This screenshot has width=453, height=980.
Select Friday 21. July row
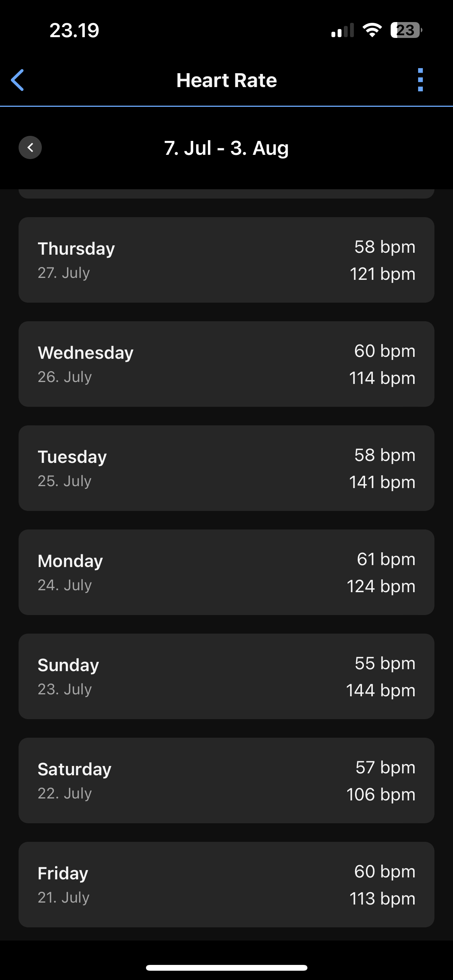point(226,884)
